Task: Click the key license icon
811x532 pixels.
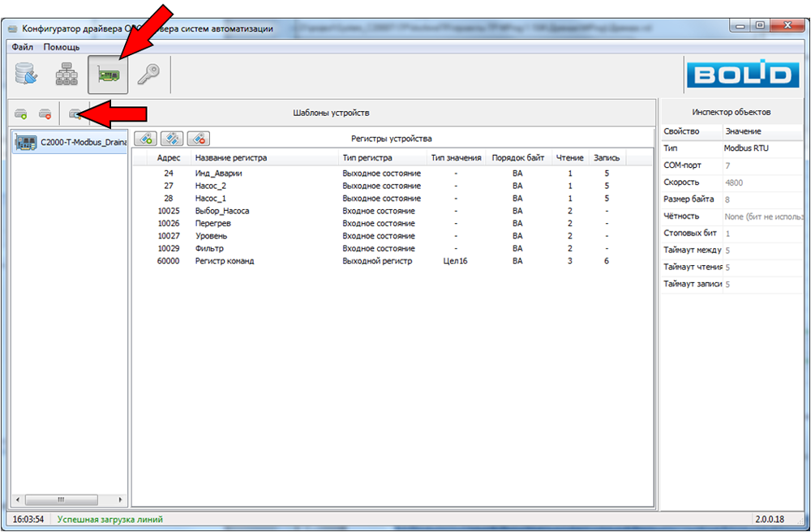Action: pyautogui.click(x=148, y=75)
